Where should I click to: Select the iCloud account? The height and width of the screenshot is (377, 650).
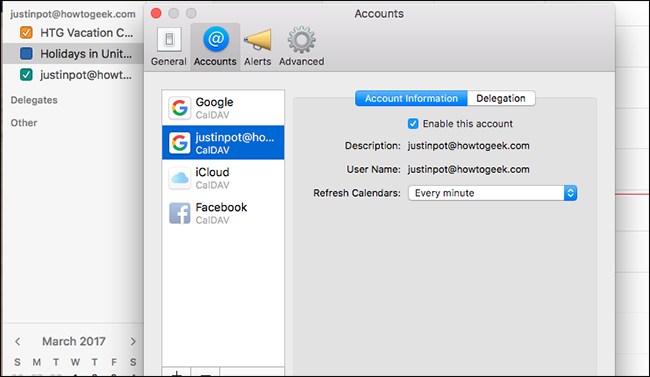pyautogui.click(x=223, y=178)
